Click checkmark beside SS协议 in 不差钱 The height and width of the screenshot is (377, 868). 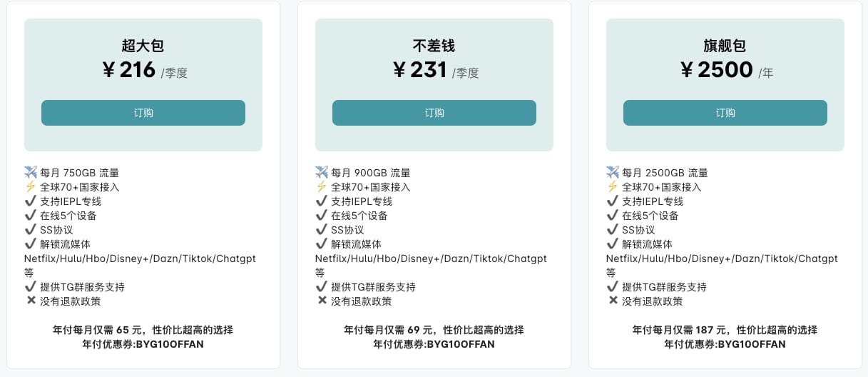pos(322,229)
